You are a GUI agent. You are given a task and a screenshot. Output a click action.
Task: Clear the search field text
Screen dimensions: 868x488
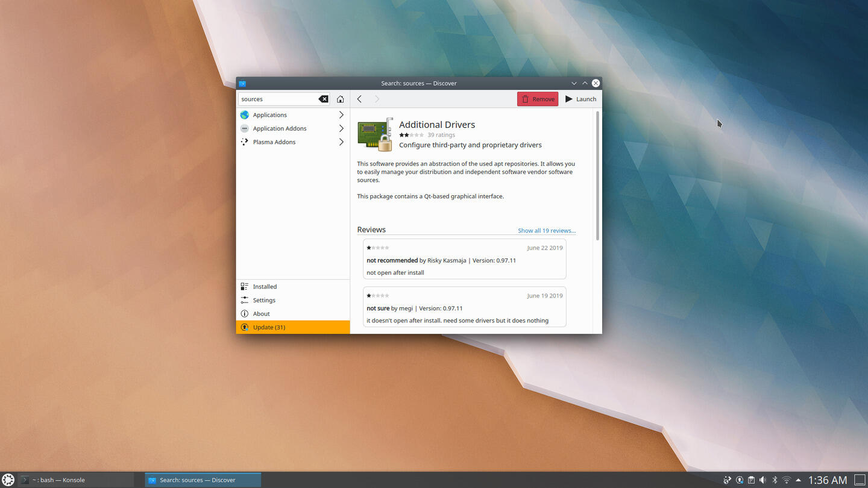pos(324,99)
